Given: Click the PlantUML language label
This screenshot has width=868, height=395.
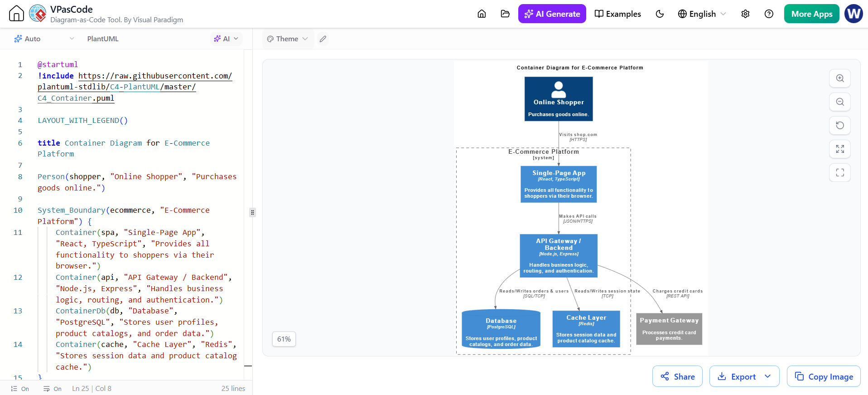Looking at the screenshot, I should click(103, 39).
